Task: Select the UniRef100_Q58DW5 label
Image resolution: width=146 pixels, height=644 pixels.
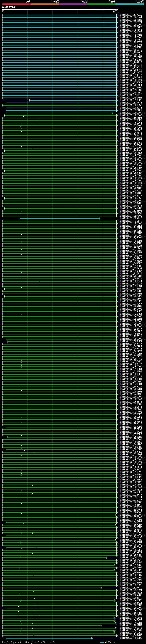Action: 131,168
